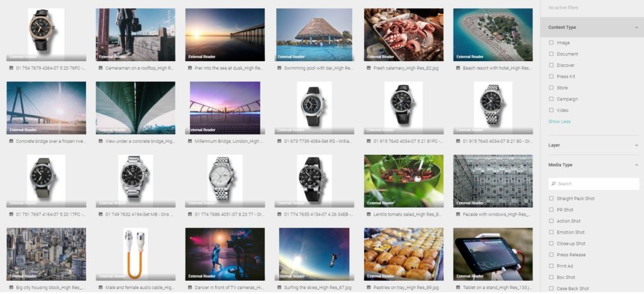The image size is (644, 294).
Task: Enable the Image content type checkbox
Action: [x=551, y=43]
